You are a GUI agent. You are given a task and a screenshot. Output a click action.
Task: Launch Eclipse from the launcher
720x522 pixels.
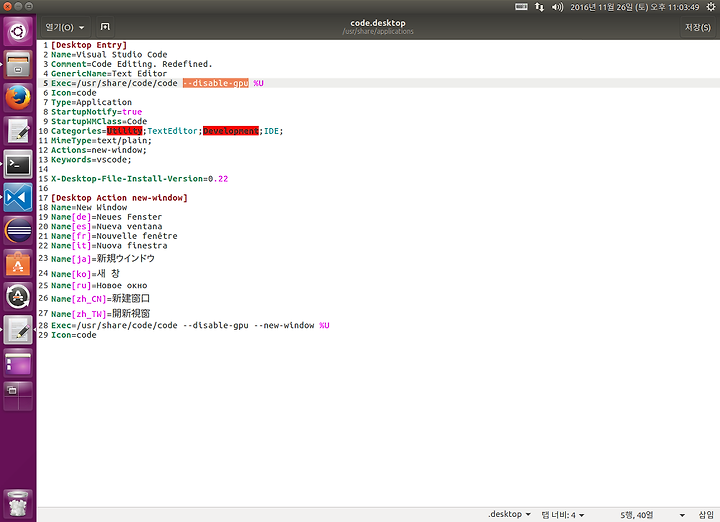(x=18, y=230)
